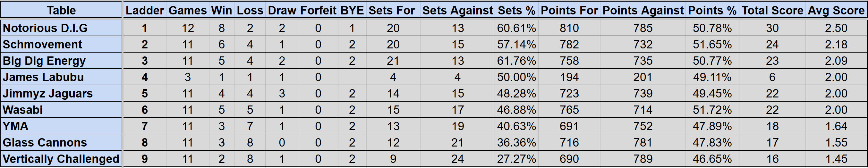Select the empty BYE cell for James Labubu

[352, 77]
